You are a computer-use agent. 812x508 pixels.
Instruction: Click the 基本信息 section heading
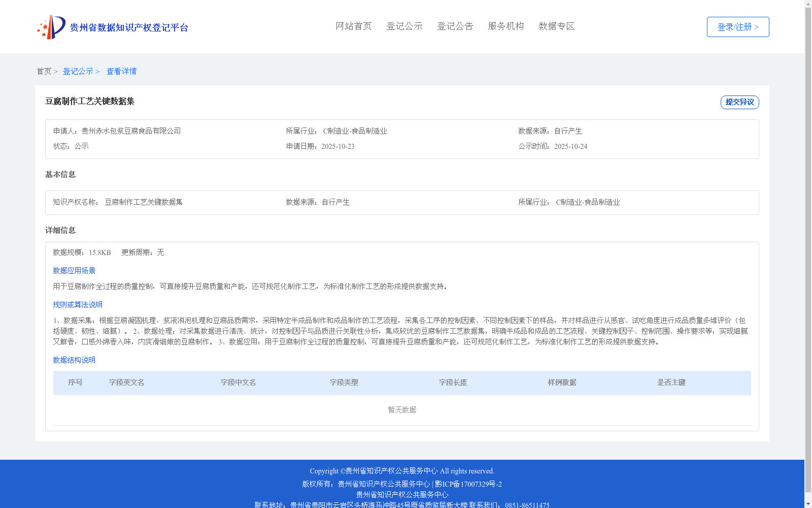[x=60, y=175]
